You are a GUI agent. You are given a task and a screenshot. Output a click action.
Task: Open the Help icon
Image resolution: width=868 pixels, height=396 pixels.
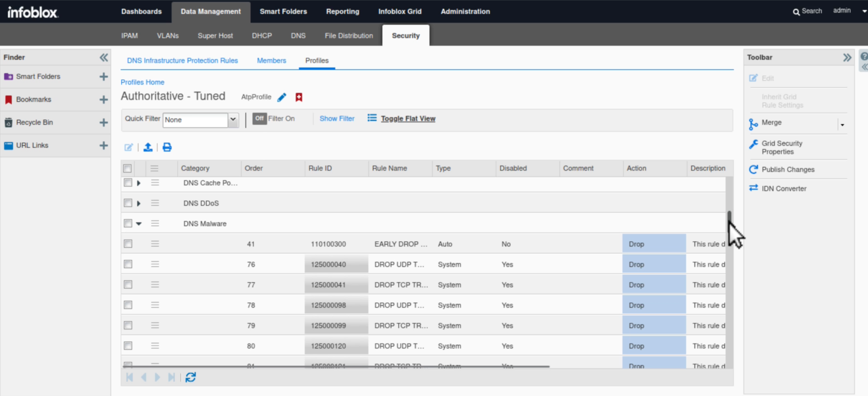coord(864,56)
